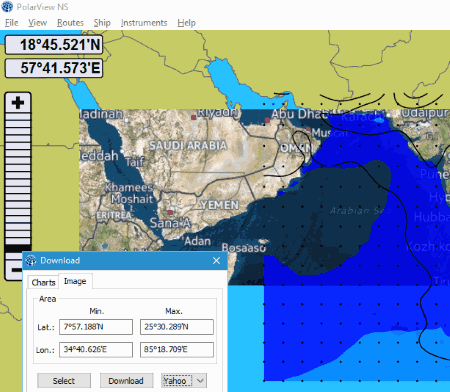Click the latitude readout 18°45.521'N
The width and height of the screenshot is (450, 392).
click(54, 45)
